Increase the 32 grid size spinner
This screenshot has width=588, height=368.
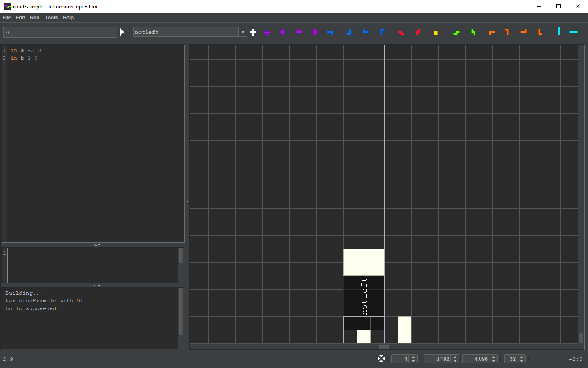click(x=522, y=357)
